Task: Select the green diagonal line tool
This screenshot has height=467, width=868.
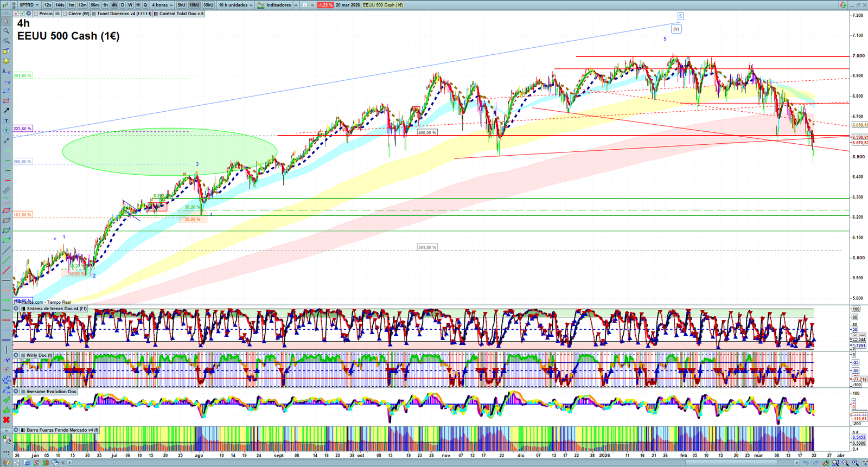Action: [x=6, y=260]
